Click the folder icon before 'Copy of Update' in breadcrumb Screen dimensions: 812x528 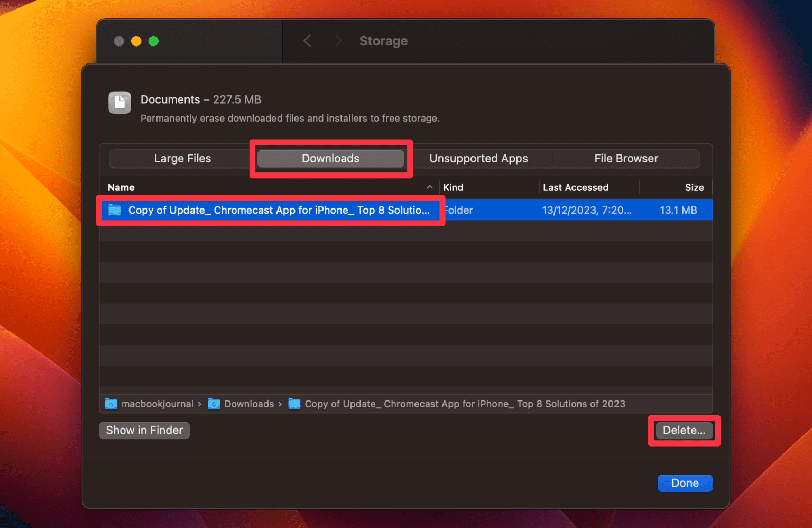294,404
